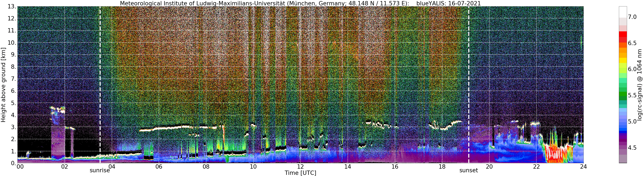This screenshot has height=177, width=644.
Task: Click the time tick label '12' on the time axis
Action: click(x=300, y=167)
